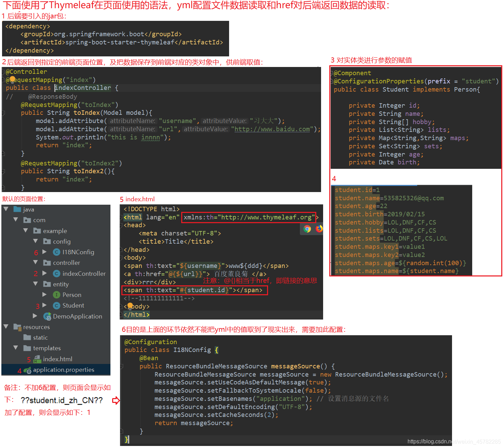Click the Person interface icon
The image size is (504, 448).
57,295
